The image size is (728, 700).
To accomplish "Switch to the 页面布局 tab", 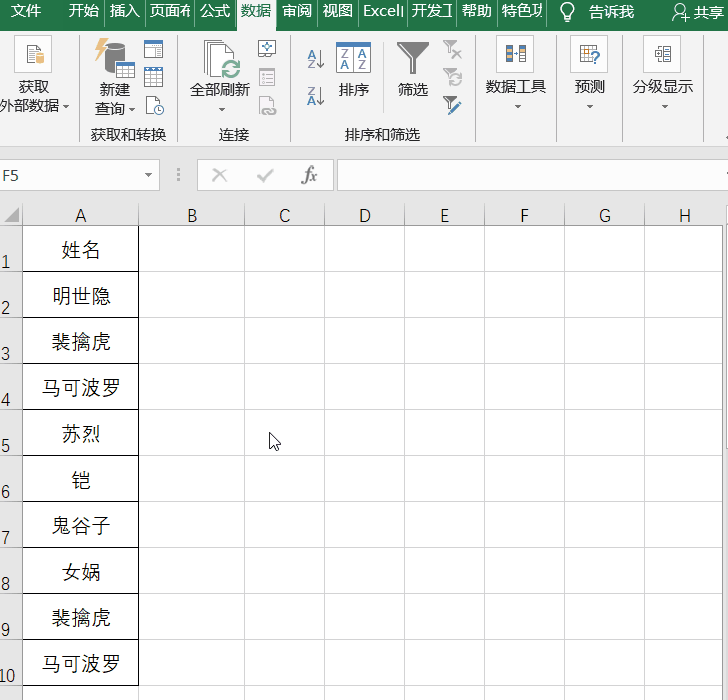I will tap(170, 11).
